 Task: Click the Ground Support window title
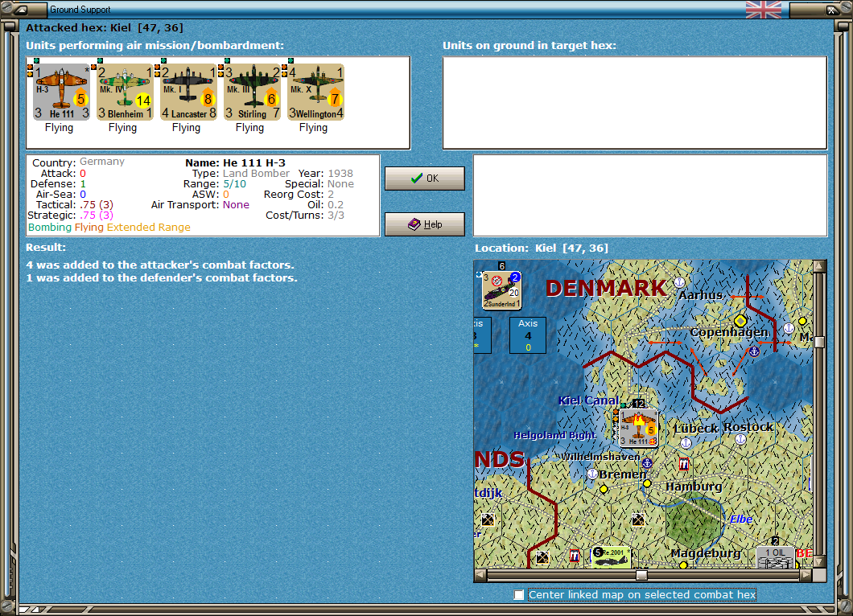80,9
